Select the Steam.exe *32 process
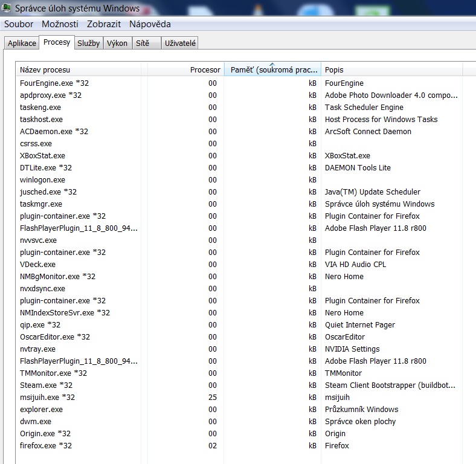This screenshot has height=464, width=476. click(x=46, y=385)
